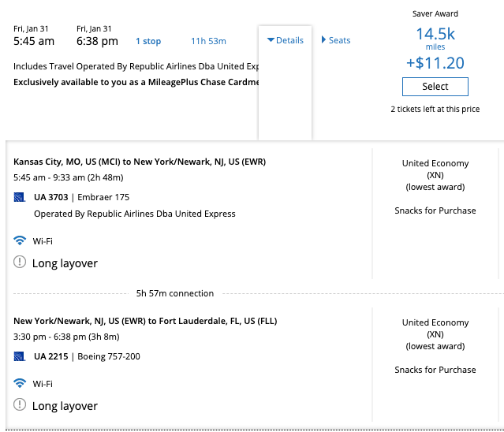Click the 11h 53m total duration
This screenshot has height=432, width=504.
(208, 41)
